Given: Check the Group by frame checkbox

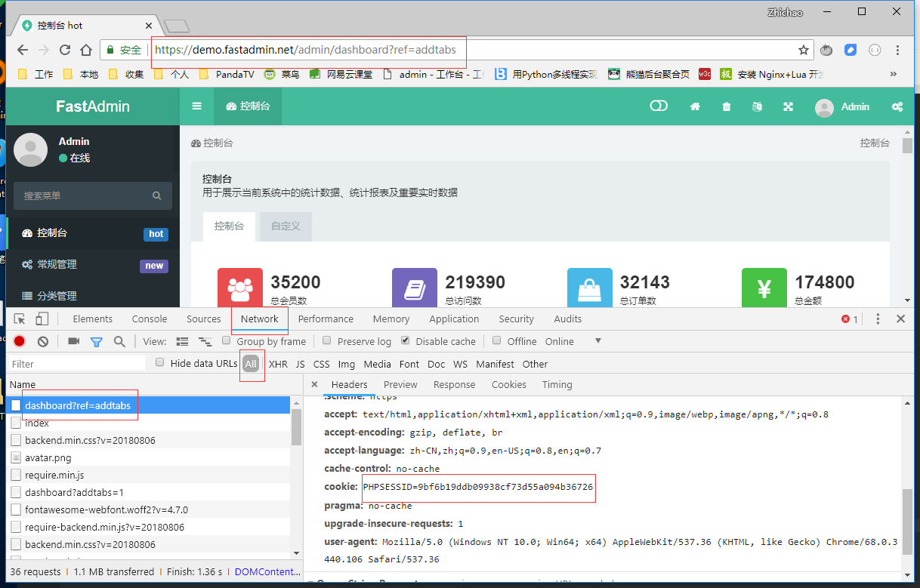Looking at the screenshot, I should tap(227, 340).
